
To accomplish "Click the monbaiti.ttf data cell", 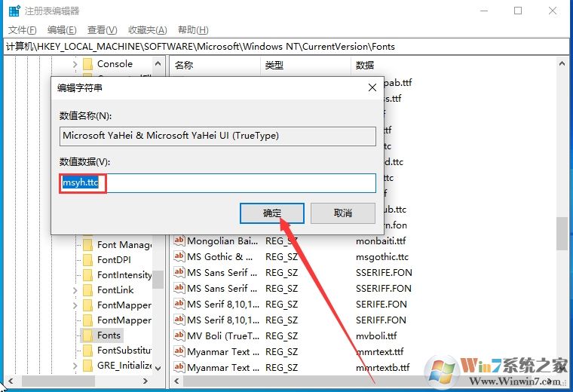I will point(381,241).
